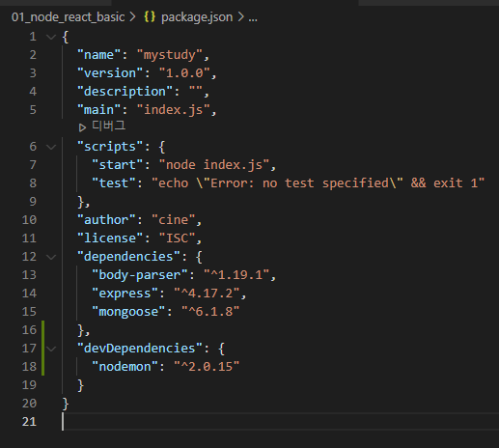This screenshot has width=499, height=448.
Task: Collapse the scripts block fold chevron
Action: (51, 147)
